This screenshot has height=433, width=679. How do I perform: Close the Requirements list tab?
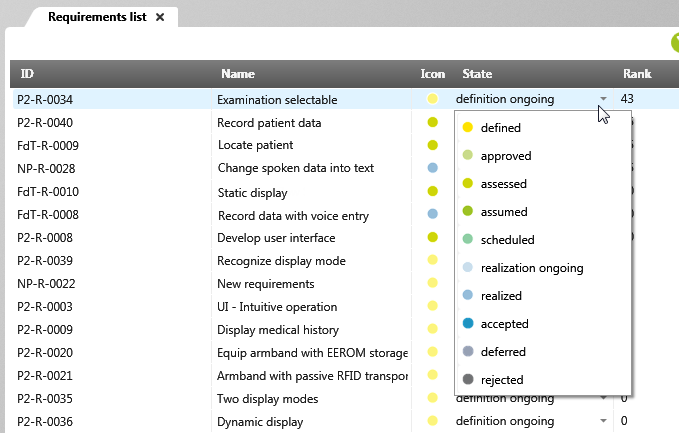tap(160, 17)
